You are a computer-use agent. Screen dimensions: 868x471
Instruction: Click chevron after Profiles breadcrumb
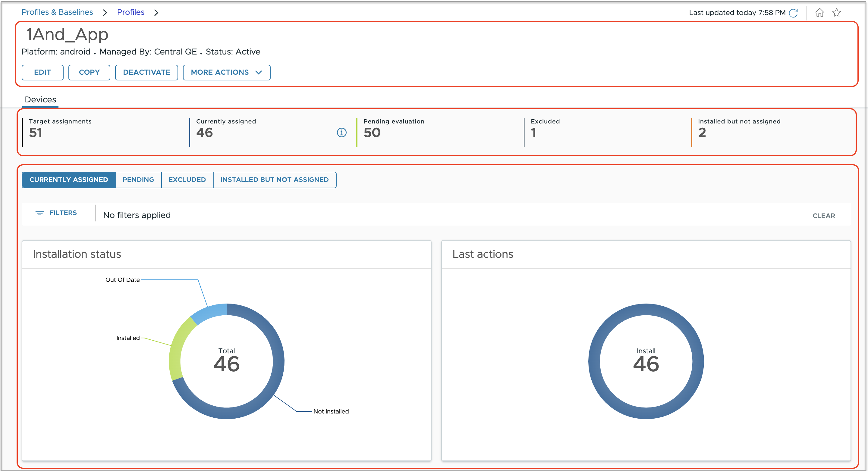click(x=156, y=12)
